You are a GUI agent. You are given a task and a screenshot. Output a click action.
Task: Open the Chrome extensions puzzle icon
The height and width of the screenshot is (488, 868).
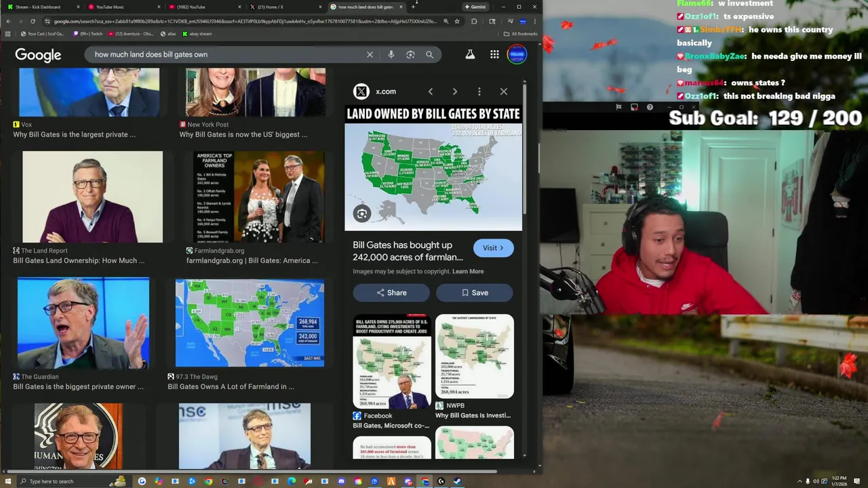pyautogui.click(x=474, y=21)
